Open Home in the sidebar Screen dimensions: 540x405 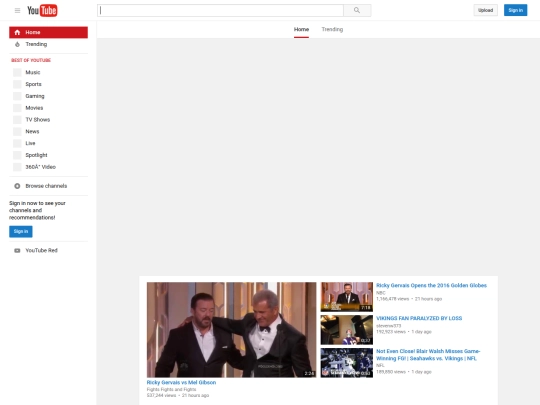point(49,32)
